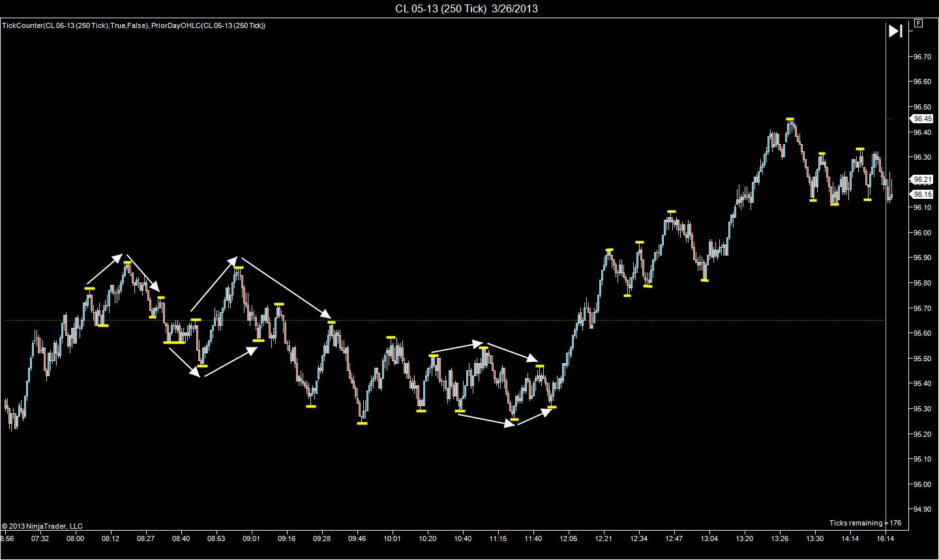
Task: Click the 11:40 time axis label
Action: click(x=533, y=539)
